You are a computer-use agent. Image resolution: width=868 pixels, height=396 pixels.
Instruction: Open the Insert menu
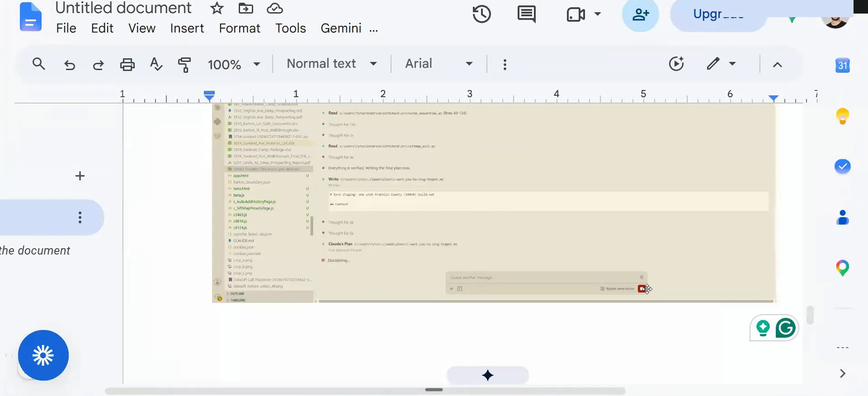pyautogui.click(x=187, y=28)
